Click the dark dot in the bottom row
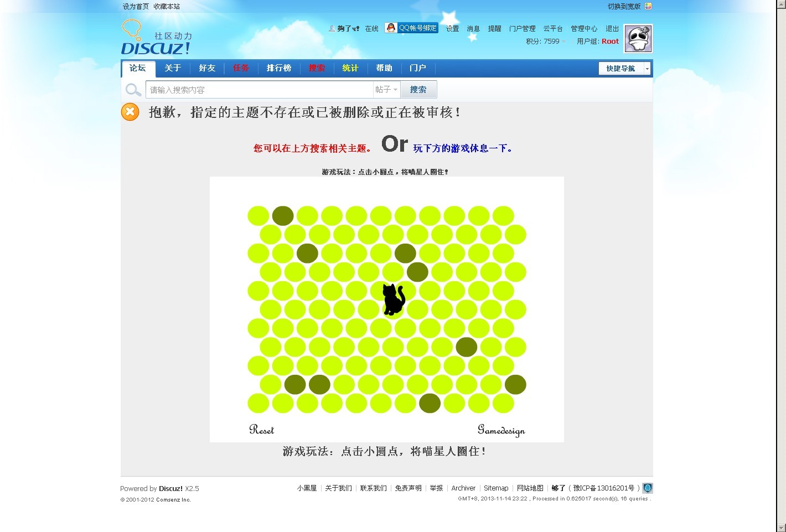Image resolution: width=786 pixels, height=532 pixels. (430, 404)
